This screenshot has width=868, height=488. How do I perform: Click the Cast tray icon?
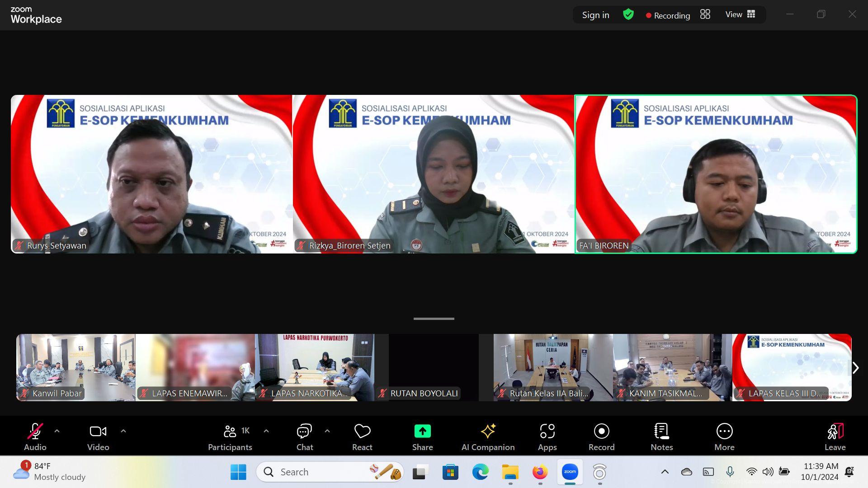708,472
